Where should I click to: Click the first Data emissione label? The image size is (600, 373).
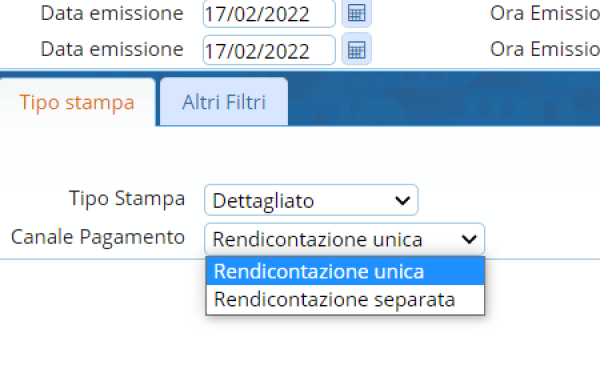[x=112, y=13]
